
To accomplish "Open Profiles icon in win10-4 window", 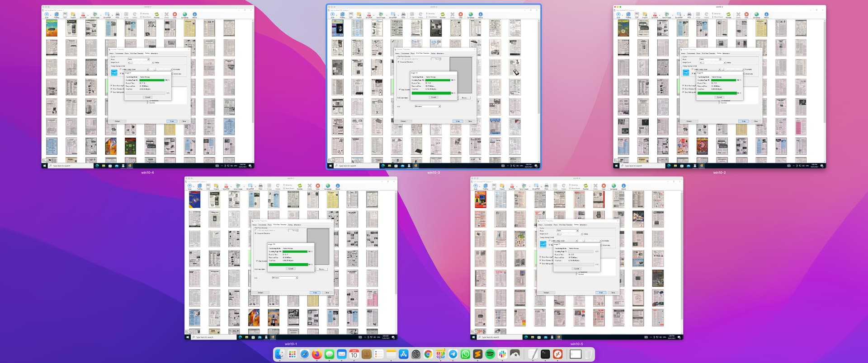I will click(57, 14).
